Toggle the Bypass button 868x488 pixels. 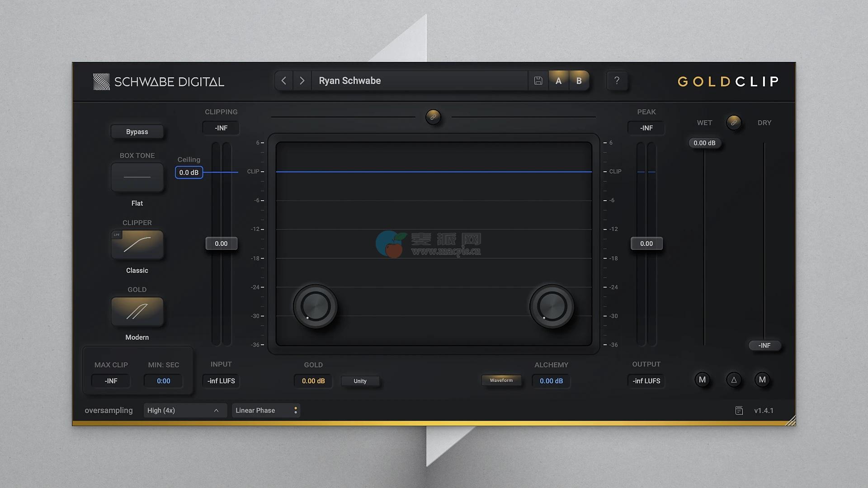point(137,131)
